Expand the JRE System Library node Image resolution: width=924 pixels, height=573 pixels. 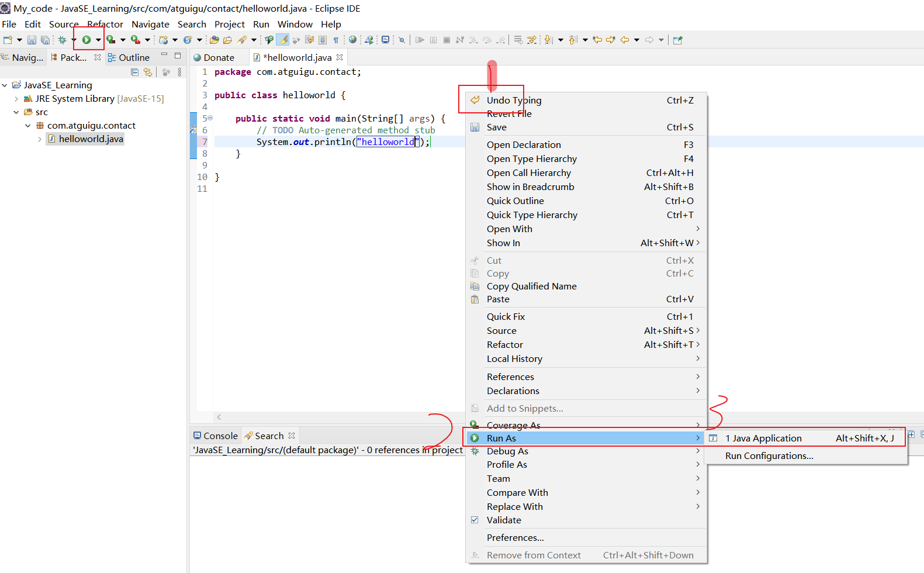click(16, 99)
